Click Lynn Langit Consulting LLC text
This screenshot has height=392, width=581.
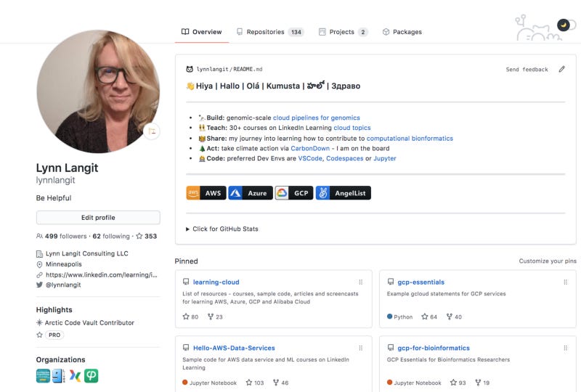click(x=86, y=253)
